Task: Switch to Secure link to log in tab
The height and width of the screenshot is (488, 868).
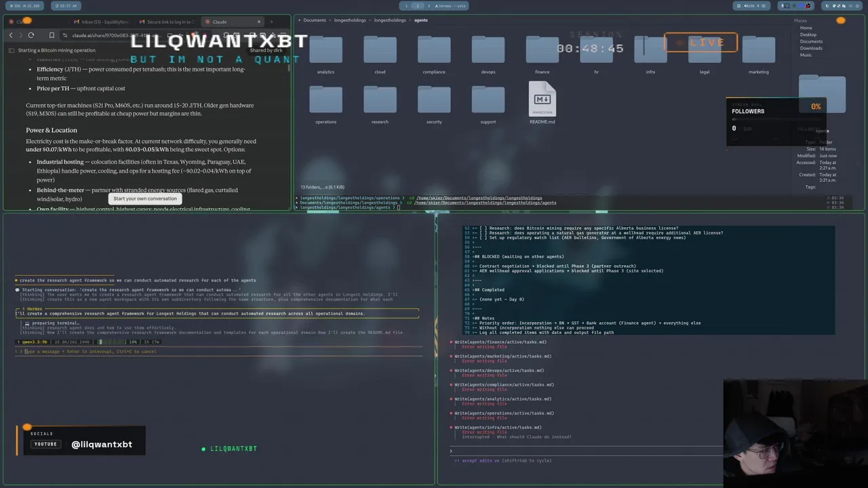Action: 166,22
